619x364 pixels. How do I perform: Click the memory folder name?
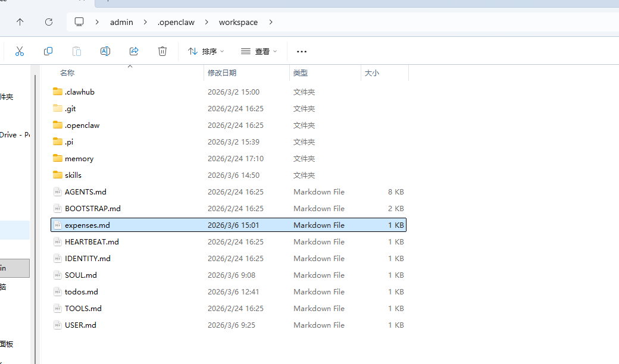(79, 159)
